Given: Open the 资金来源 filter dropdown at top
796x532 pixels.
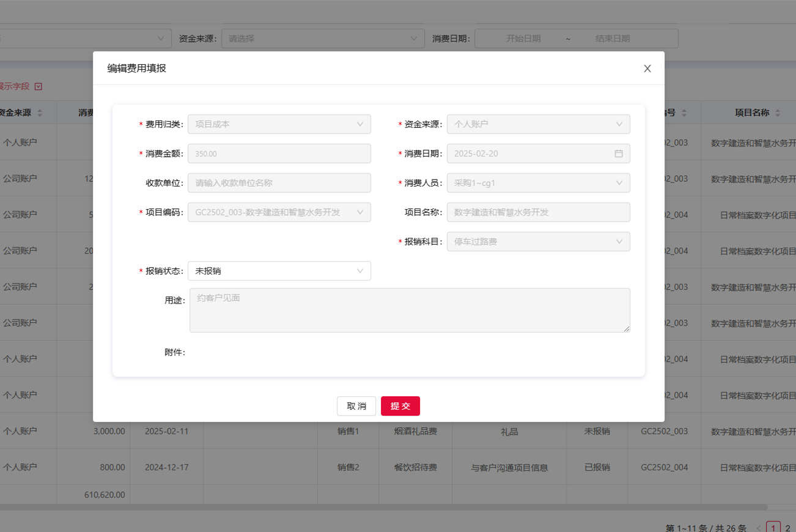Looking at the screenshot, I should (x=322, y=38).
